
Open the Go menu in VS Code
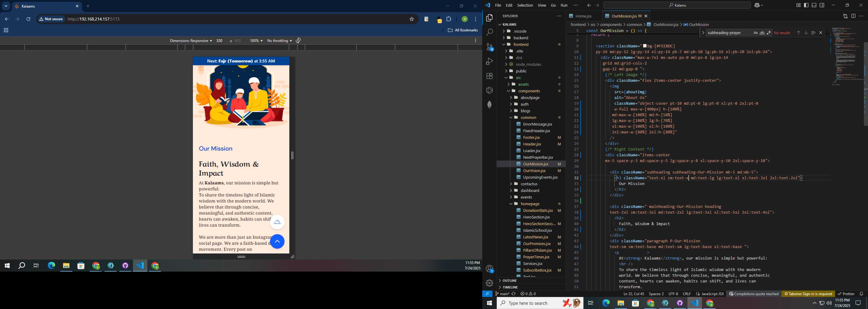[553, 5]
